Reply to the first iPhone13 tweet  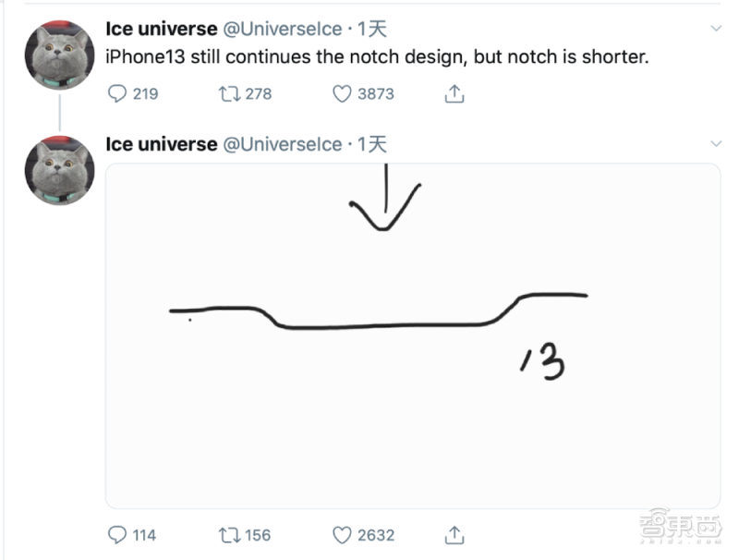tap(117, 93)
